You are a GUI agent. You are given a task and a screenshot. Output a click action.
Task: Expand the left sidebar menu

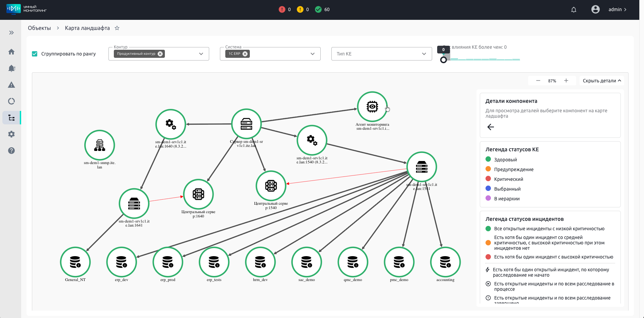11,33
